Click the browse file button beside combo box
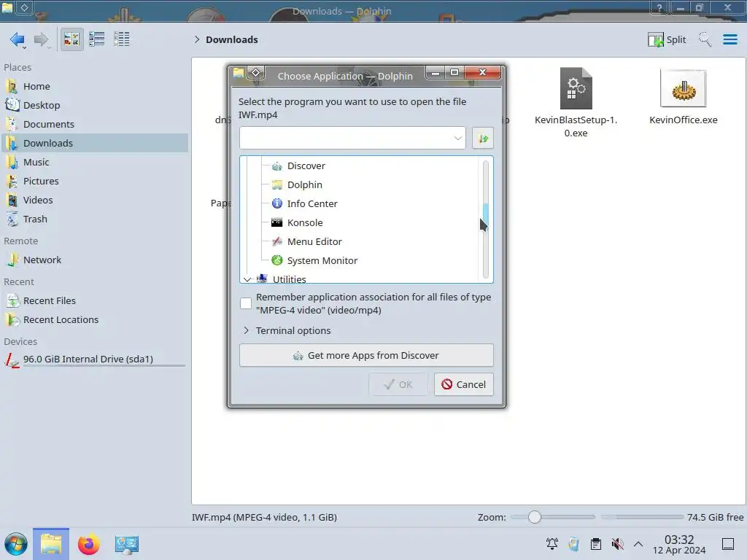This screenshot has height=560, width=747. tap(483, 138)
